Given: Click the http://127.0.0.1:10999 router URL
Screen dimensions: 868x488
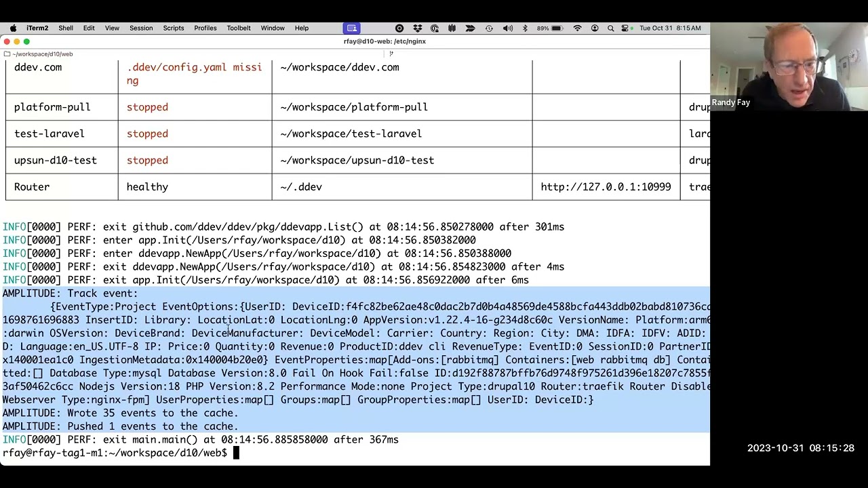Looking at the screenshot, I should click(606, 187).
